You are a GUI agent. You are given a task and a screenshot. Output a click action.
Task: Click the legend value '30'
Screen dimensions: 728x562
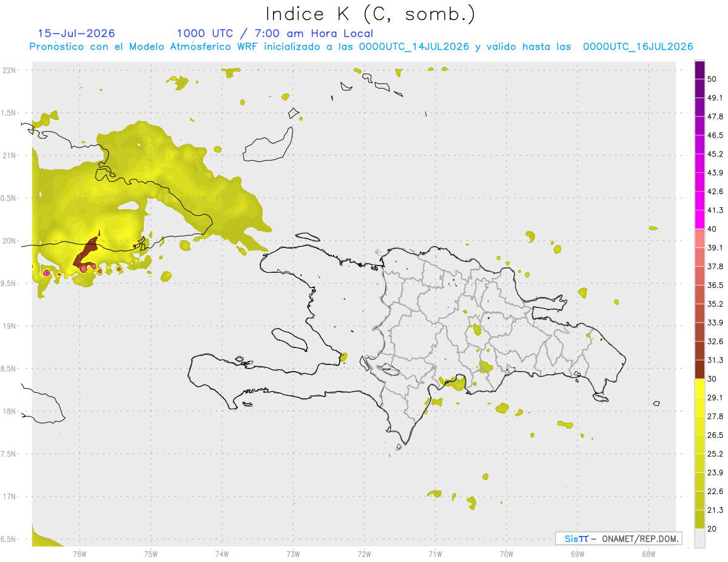712,379
